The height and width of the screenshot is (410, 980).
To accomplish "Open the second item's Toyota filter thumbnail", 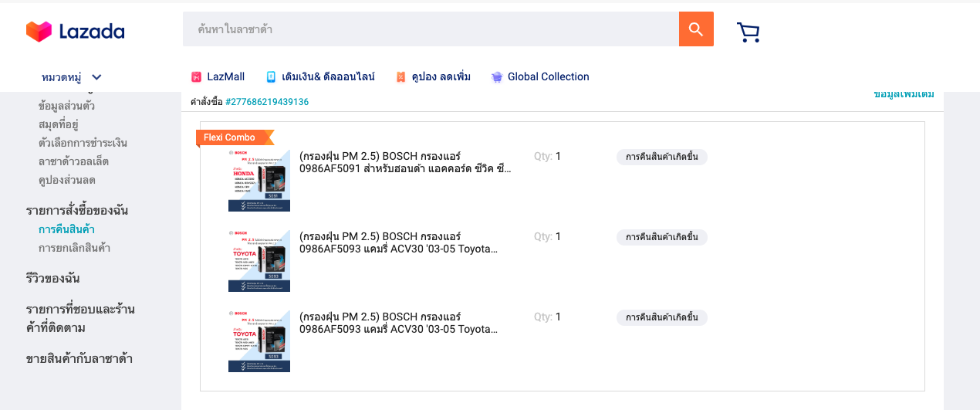I will click(259, 261).
